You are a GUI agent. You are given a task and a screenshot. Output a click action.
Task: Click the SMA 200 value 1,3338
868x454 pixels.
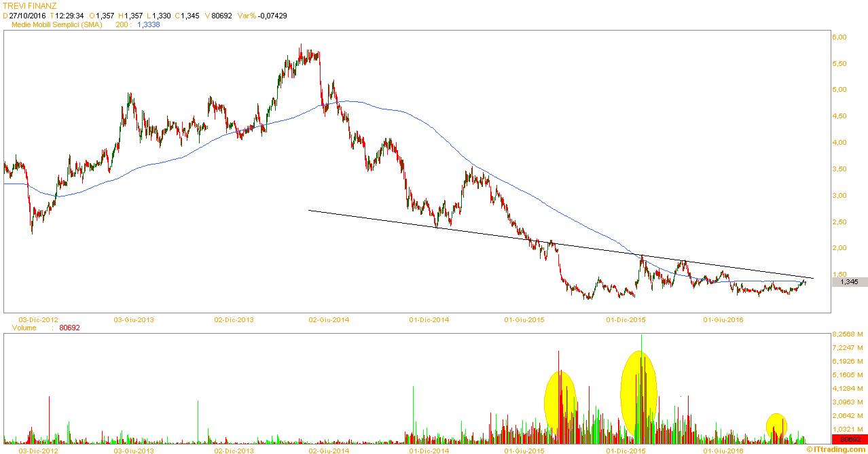pyautogui.click(x=149, y=24)
